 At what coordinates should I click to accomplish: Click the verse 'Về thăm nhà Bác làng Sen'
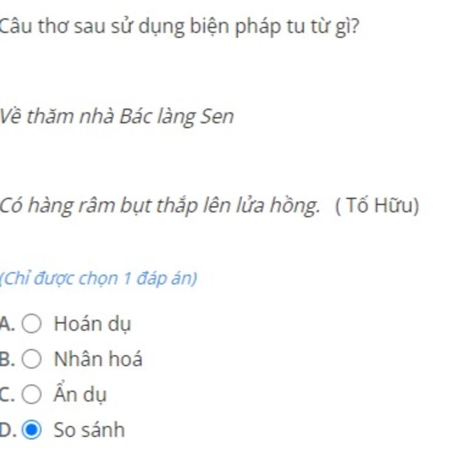pos(116,116)
